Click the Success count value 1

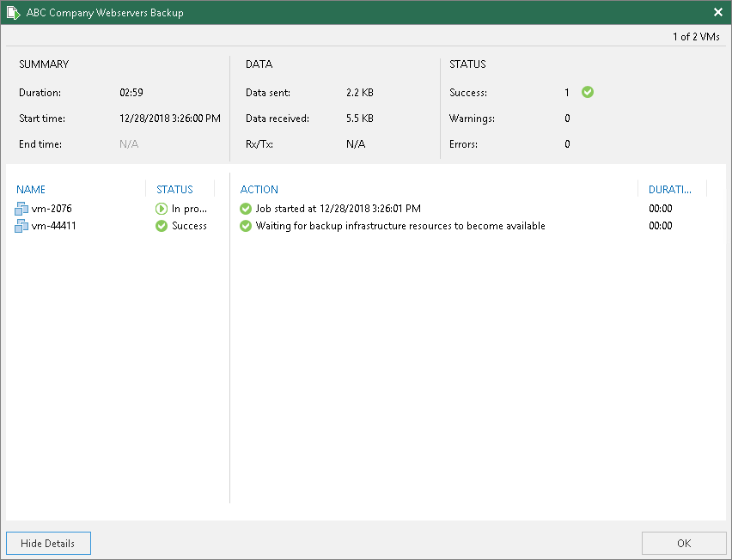point(567,93)
